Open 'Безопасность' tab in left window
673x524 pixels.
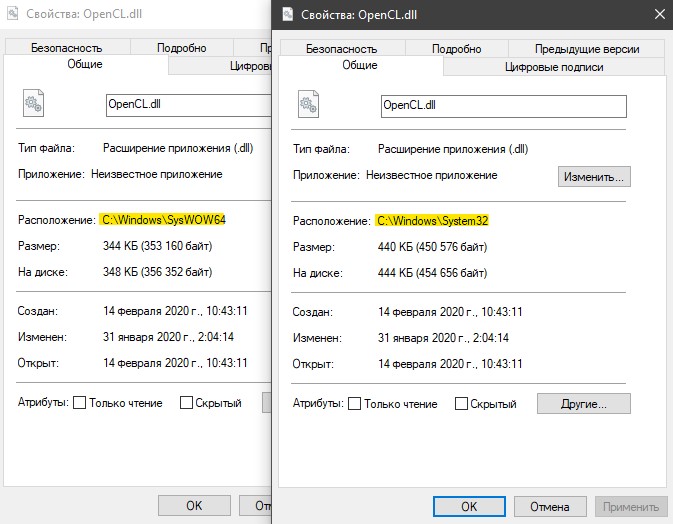click(x=67, y=48)
